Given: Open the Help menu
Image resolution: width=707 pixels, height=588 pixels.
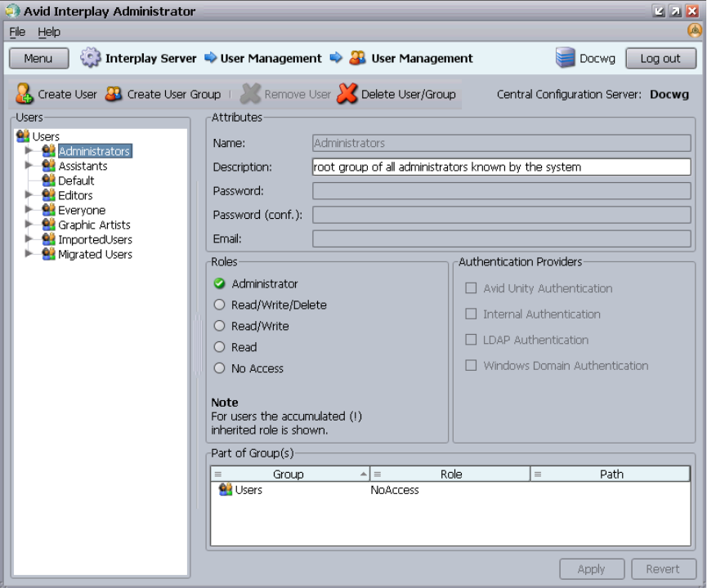Looking at the screenshot, I should (x=49, y=32).
